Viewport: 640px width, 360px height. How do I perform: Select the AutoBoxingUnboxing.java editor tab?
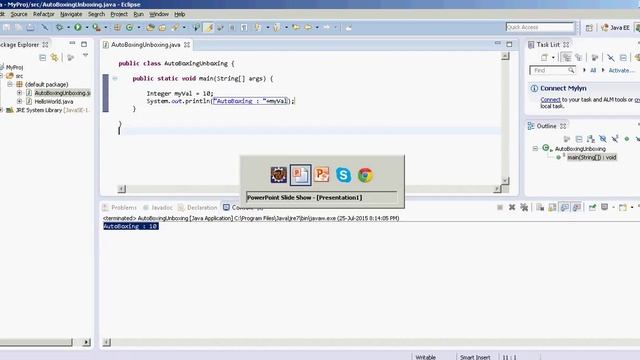pyautogui.click(x=145, y=44)
